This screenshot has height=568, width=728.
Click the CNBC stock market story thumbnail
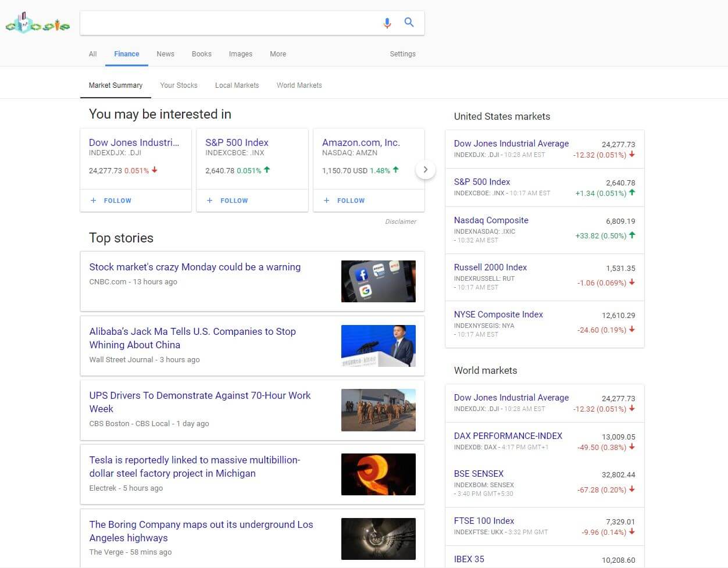378,281
